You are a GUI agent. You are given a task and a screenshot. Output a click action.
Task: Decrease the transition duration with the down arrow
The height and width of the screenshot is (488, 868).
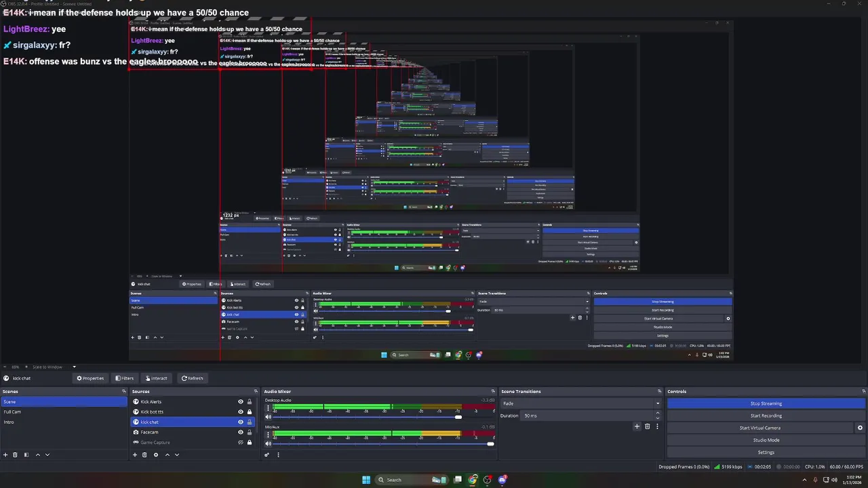pos(658,418)
